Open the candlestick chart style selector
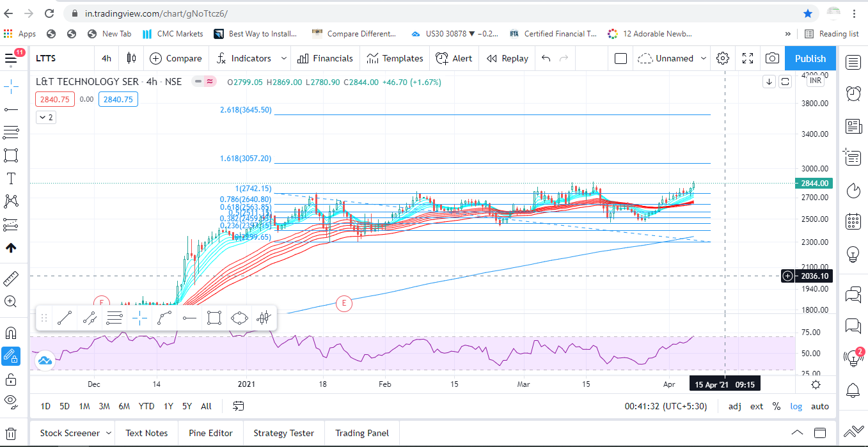 click(x=131, y=58)
